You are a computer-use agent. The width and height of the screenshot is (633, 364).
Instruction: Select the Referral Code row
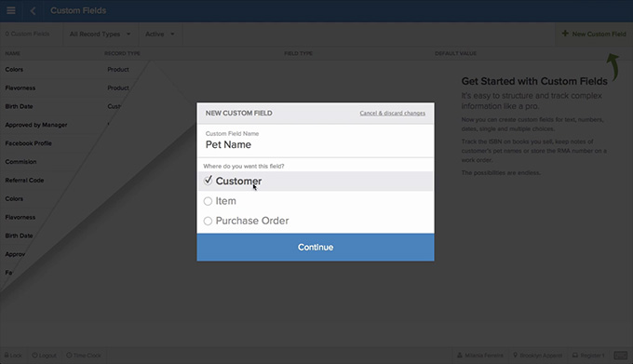[24, 181]
